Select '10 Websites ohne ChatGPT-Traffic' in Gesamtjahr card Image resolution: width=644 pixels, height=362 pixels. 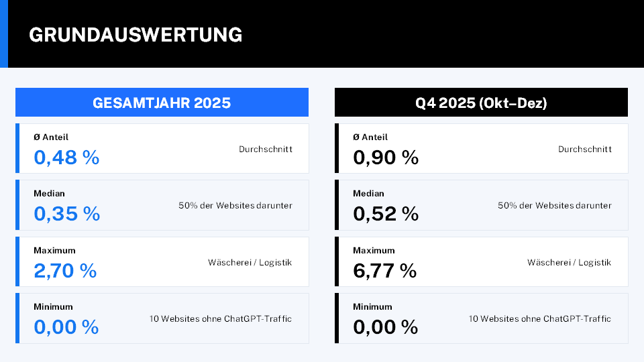pyautogui.click(x=220, y=319)
